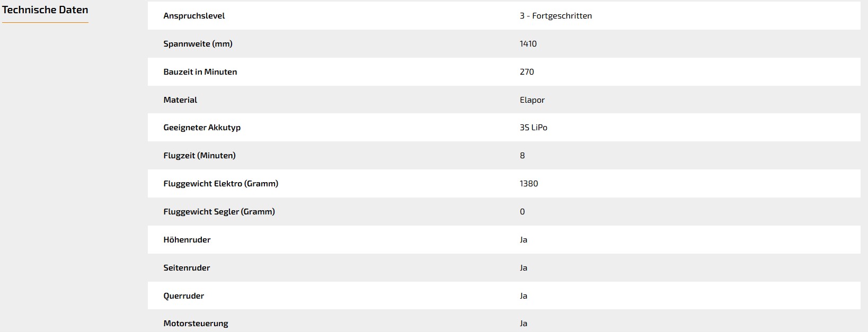Viewport: 868px width, 332px height.
Task: Select the Bauzeit in Minuten label
Action: click(200, 72)
